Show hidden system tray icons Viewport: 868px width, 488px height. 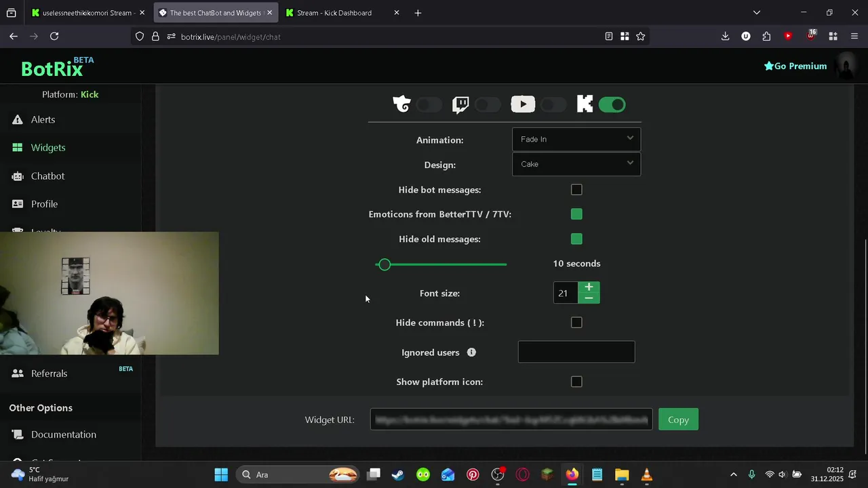tap(733, 474)
